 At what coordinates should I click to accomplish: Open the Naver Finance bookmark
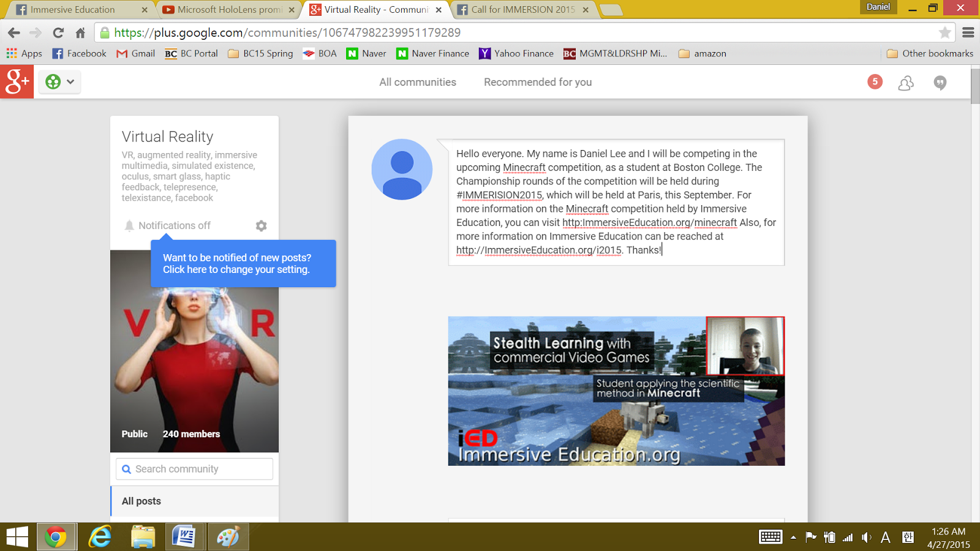pyautogui.click(x=433, y=53)
